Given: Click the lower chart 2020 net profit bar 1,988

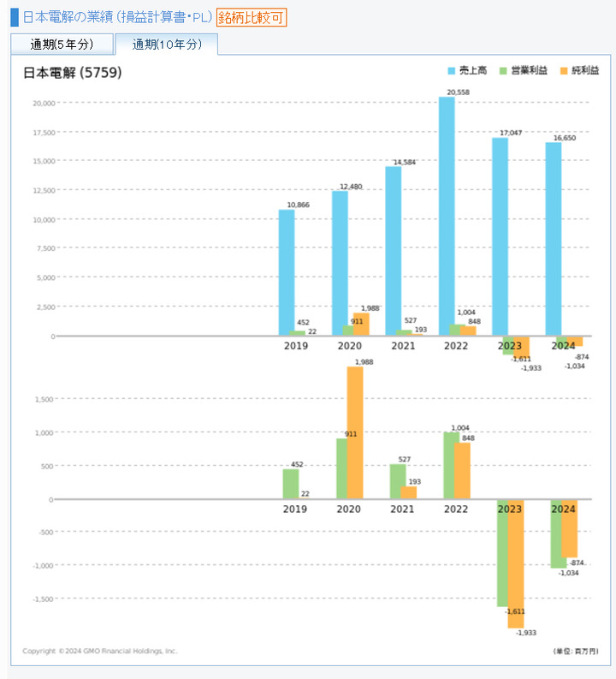Looking at the screenshot, I should click(355, 432).
